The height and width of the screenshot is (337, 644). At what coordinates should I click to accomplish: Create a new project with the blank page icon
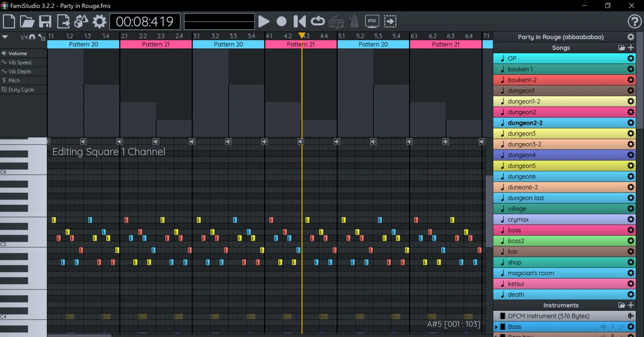pyautogui.click(x=9, y=21)
